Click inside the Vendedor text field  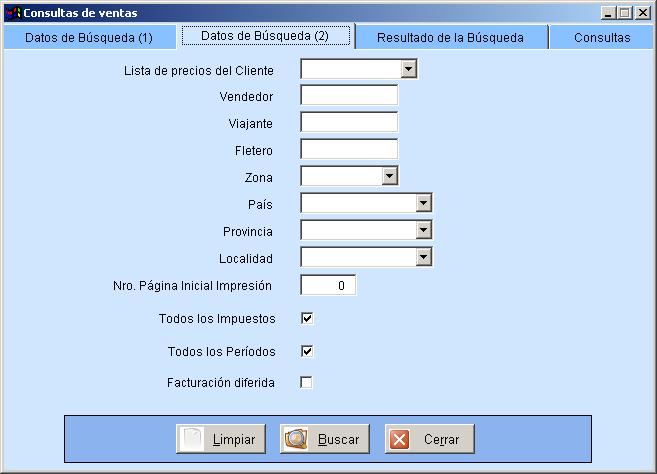(349, 96)
